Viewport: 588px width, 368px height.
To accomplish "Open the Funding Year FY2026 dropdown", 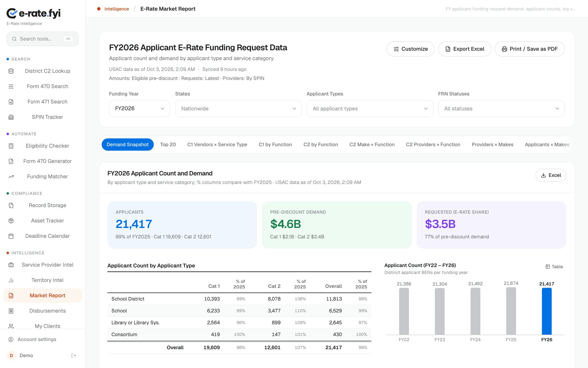I will coord(139,108).
